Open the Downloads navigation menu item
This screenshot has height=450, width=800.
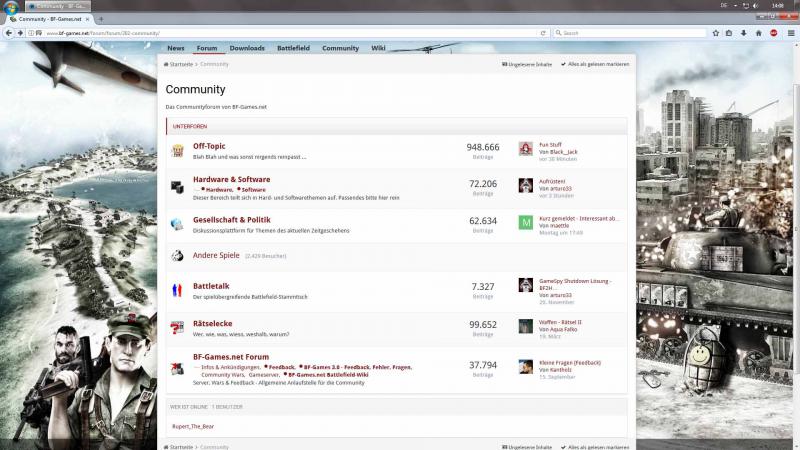coord(247,48)
